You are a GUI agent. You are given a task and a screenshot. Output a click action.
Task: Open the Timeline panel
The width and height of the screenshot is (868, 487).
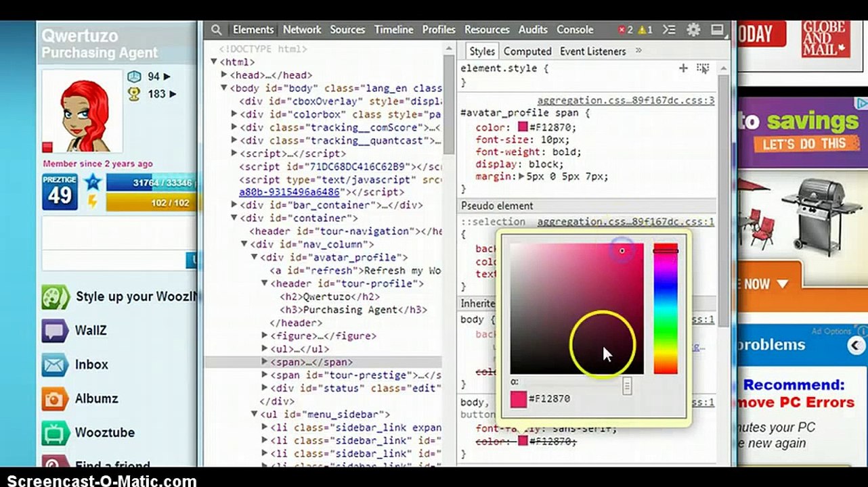[x=393, y=30]
